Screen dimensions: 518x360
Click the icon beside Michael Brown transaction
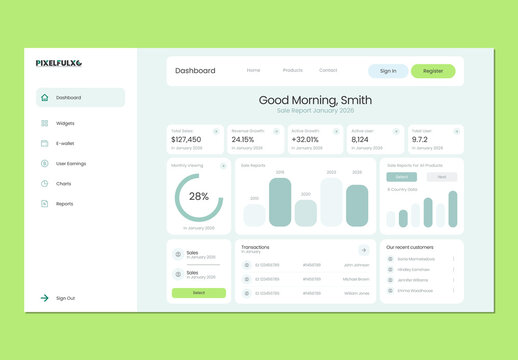[247, 279]
